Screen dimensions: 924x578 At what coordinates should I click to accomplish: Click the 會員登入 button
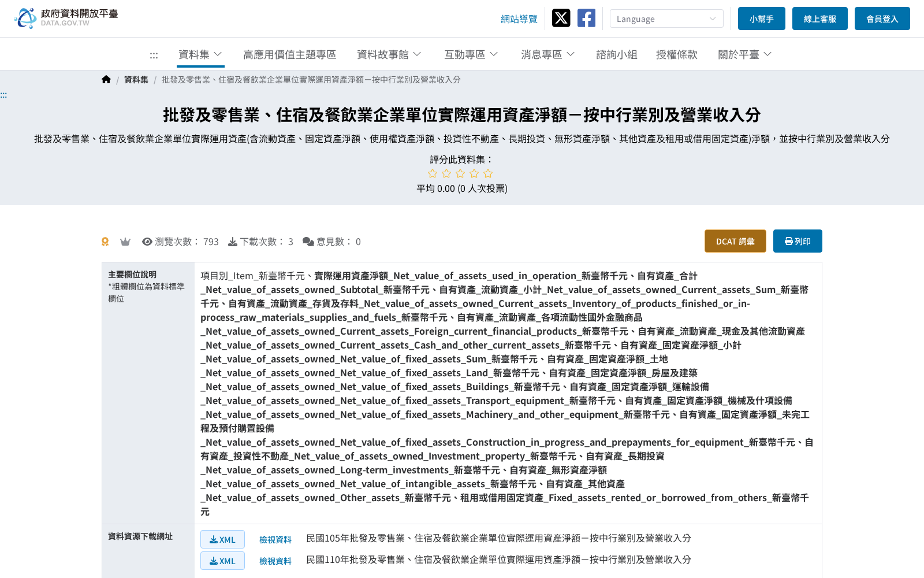pos(882,18)
